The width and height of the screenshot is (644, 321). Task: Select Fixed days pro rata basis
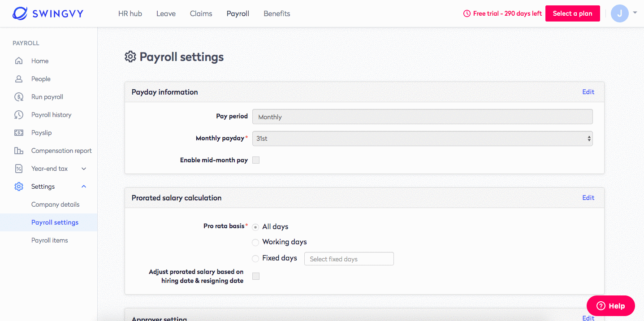click(255, 258)
